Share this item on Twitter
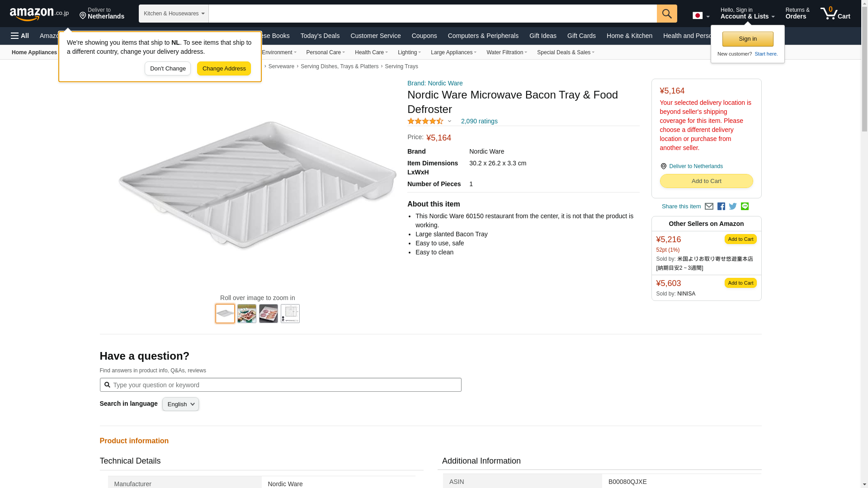 (733, 206)
